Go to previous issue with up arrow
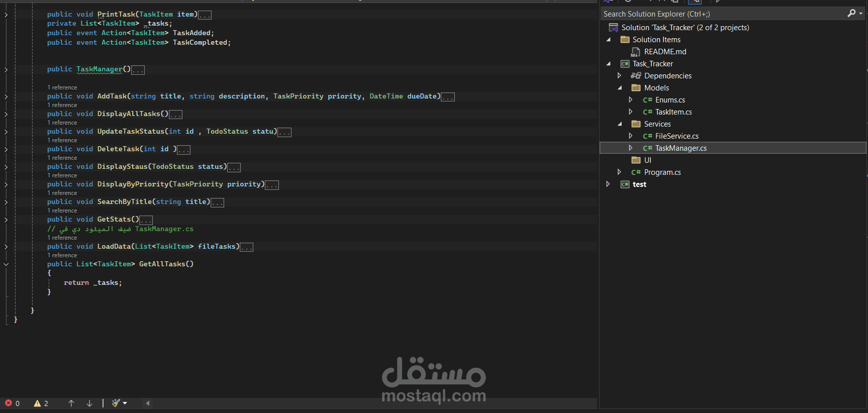This screenshot has width=868, height=413. [x=71, y=403]
